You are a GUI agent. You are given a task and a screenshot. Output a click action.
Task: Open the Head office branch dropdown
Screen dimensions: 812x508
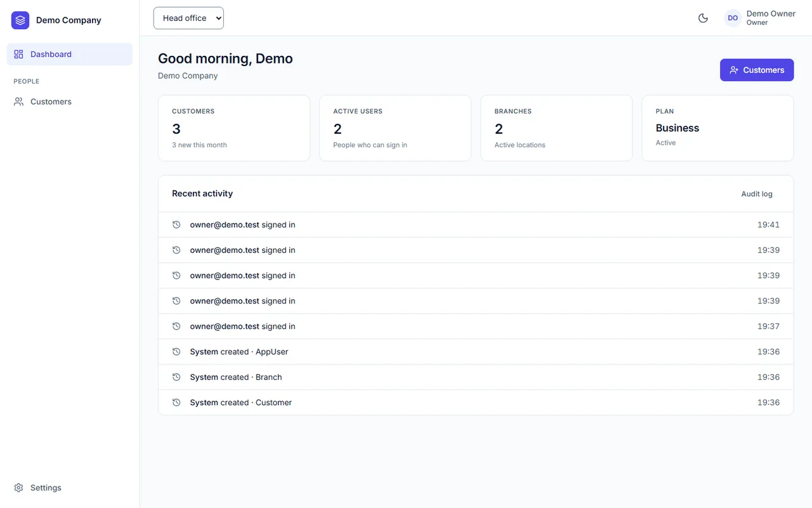(188, 18)
